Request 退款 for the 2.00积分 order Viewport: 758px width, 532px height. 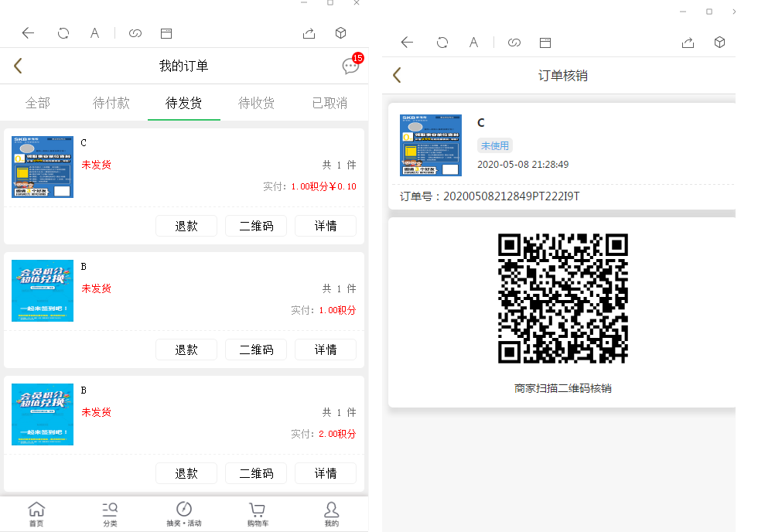click(x=186, y=473)
